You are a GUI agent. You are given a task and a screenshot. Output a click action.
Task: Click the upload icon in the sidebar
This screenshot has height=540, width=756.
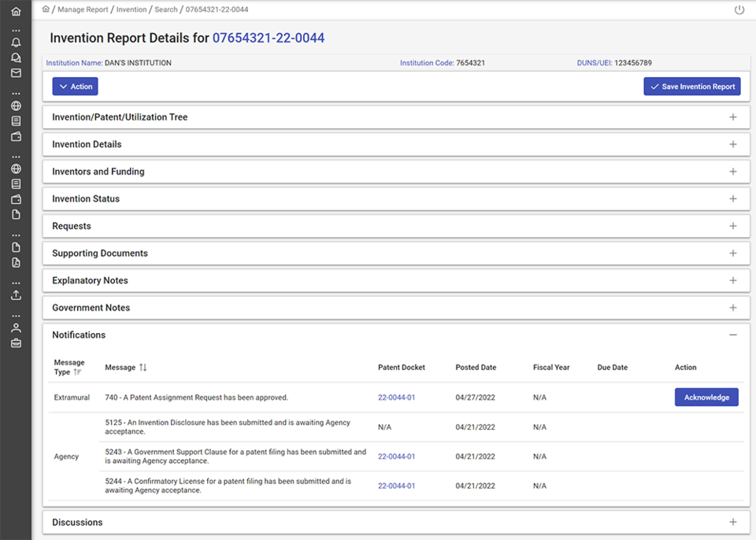[x=16, y=296]
